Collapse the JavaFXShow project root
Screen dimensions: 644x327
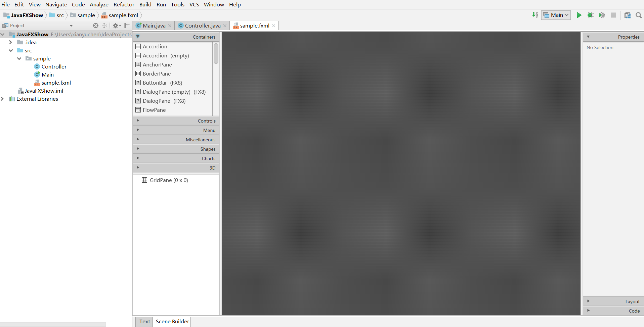click(x=2, y=34)
